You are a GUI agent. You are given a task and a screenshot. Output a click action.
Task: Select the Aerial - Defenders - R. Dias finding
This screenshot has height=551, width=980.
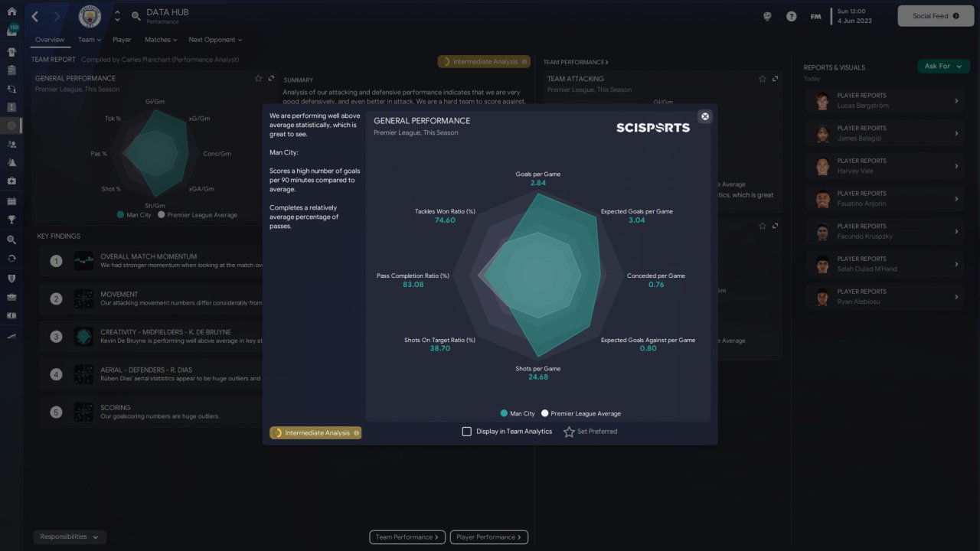pyautogui.click(x=149, y=374)
